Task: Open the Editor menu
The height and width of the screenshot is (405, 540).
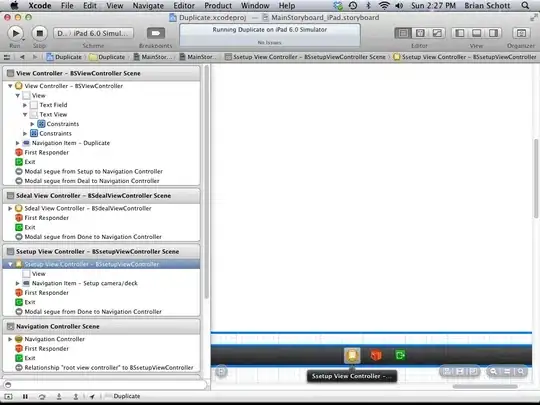Action: pyautogui.click(x=184, y=6)
